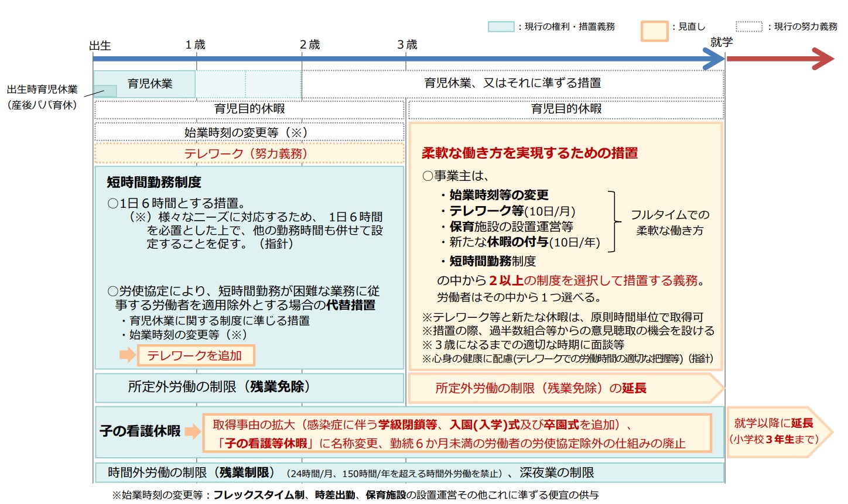Click the 育児目的休暇 box after age 3
Screen dimensions: 848x504
point(566,109)
